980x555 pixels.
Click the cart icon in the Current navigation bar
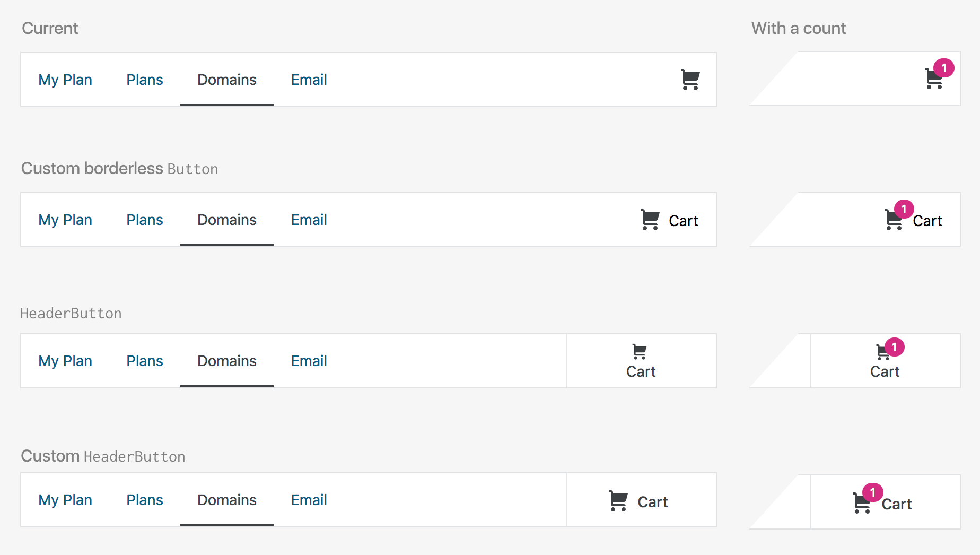coord(690,80)
